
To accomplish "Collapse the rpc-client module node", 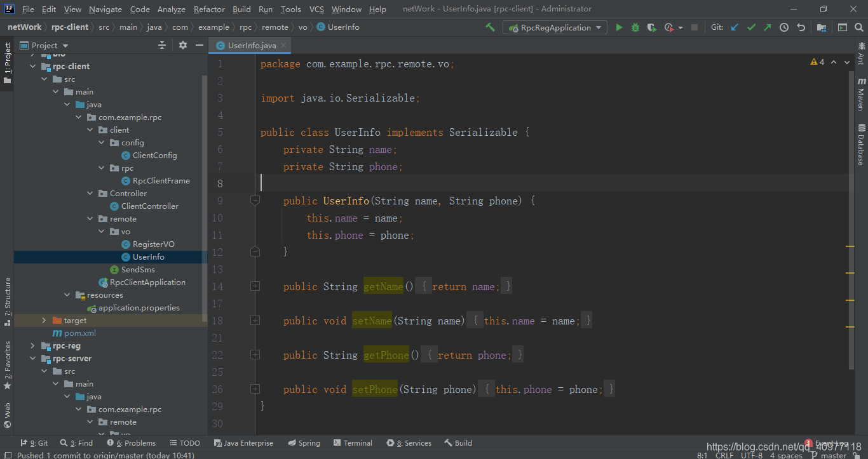I will pos(33,66).
